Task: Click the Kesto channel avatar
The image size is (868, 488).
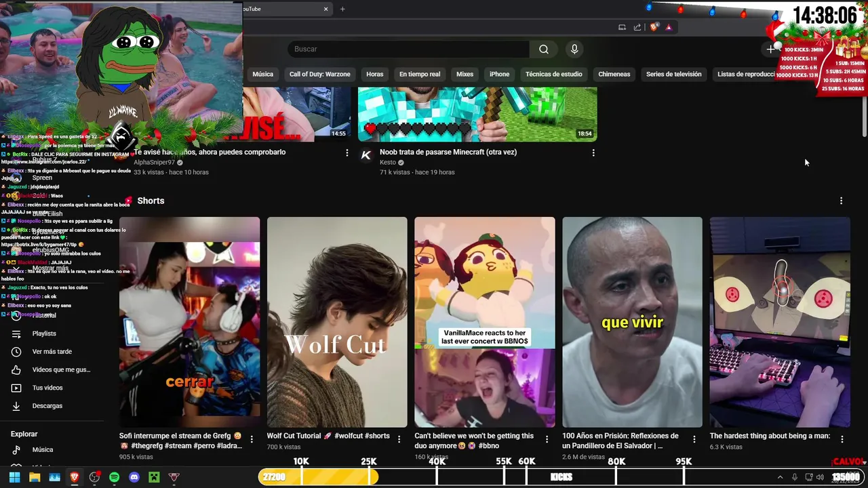Action: click(366, 155)
